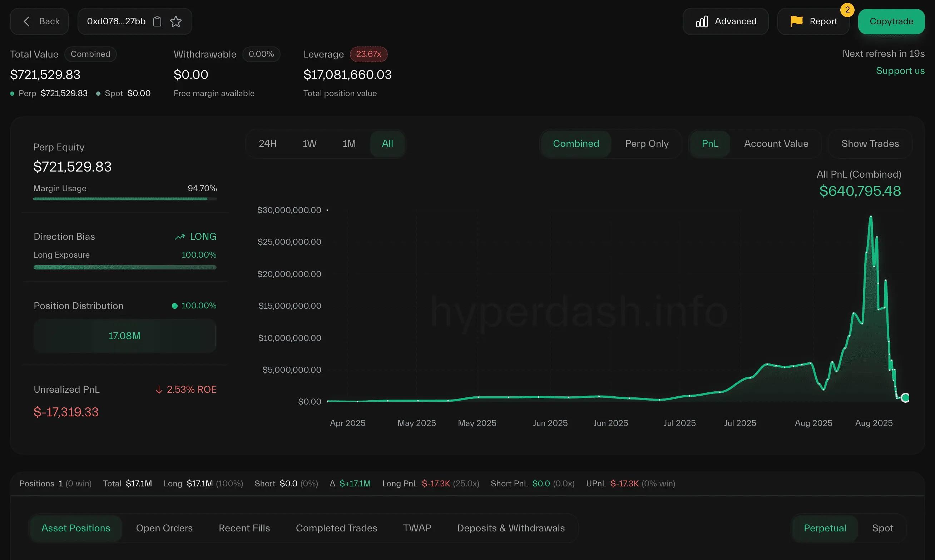
Task: Click the Copytrade button
Action: pyautogui.click(x=891, y=21)
